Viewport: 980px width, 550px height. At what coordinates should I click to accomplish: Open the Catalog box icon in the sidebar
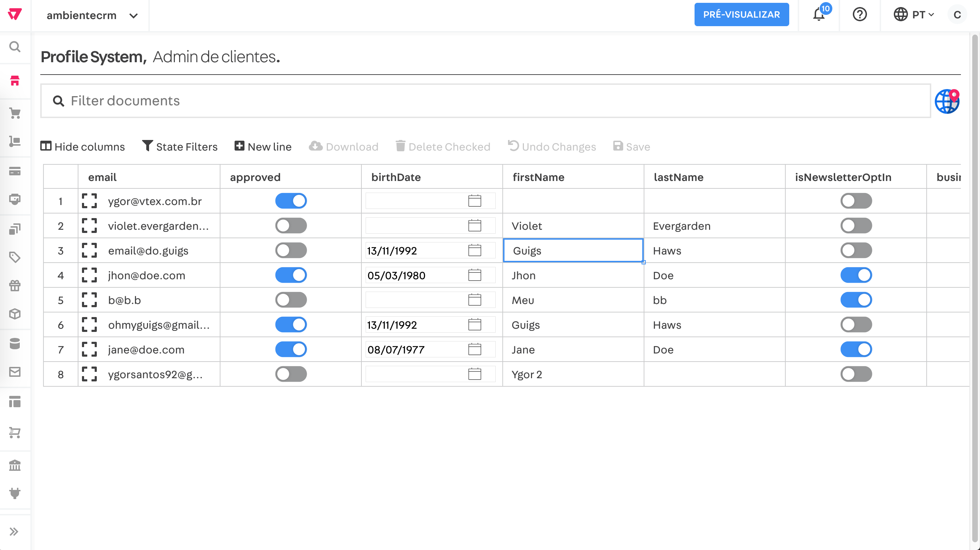click(15, 314)
